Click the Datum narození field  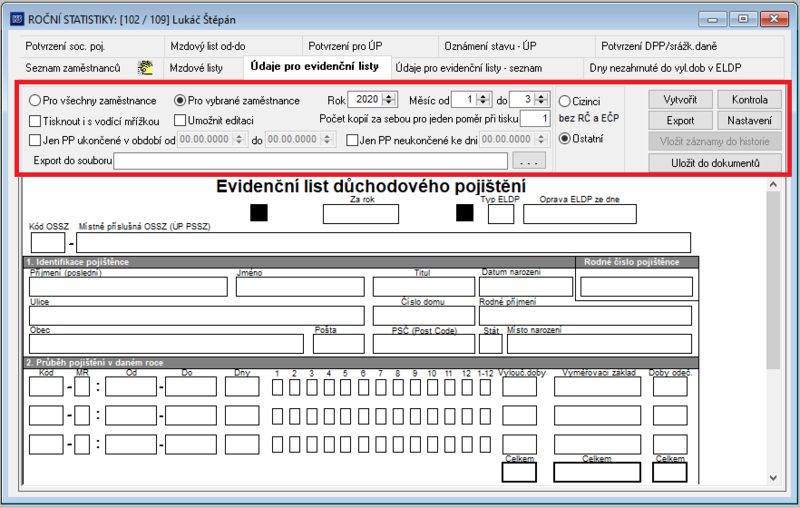coord(526,287)
